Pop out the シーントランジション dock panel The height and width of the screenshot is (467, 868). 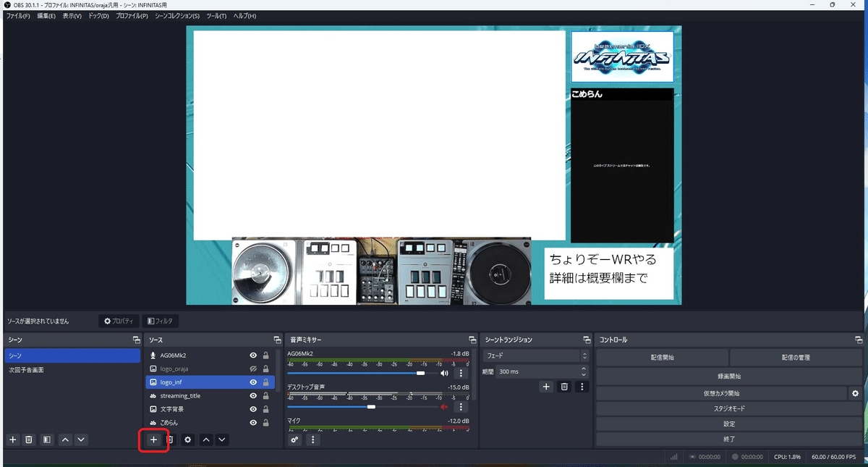pyautogui.click(x=587, y=340)
